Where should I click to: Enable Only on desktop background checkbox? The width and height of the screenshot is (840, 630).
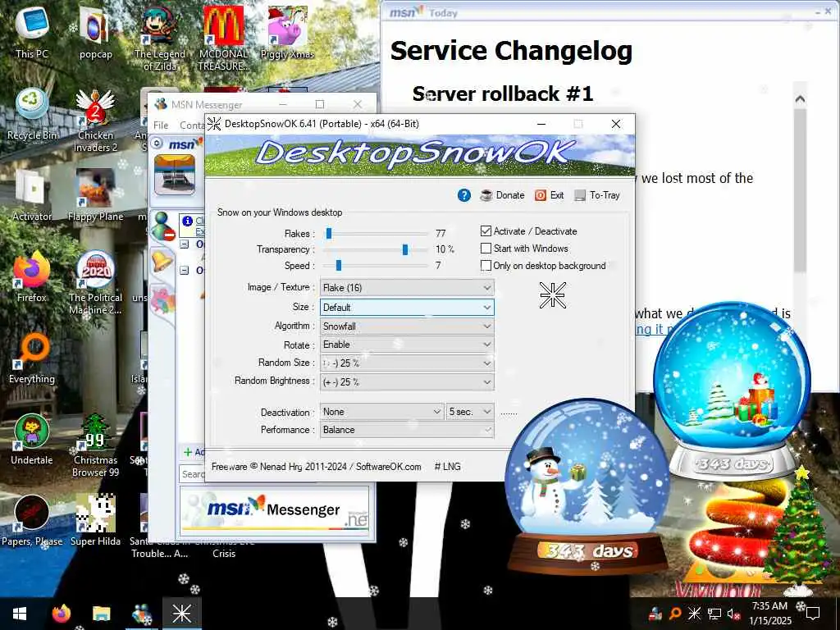coord(486,265)
